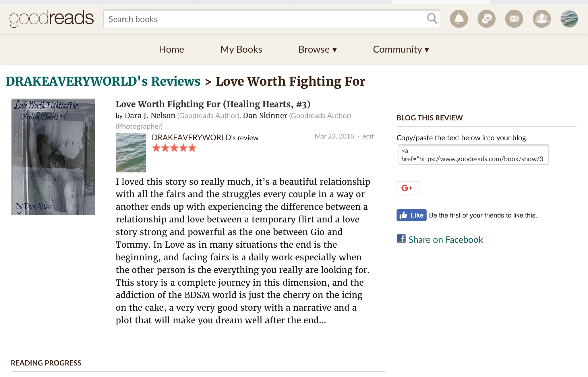Viewport: 588px width, 377px height.
Task: Expand the Browse dropdown menu
Action: (318, 49)
